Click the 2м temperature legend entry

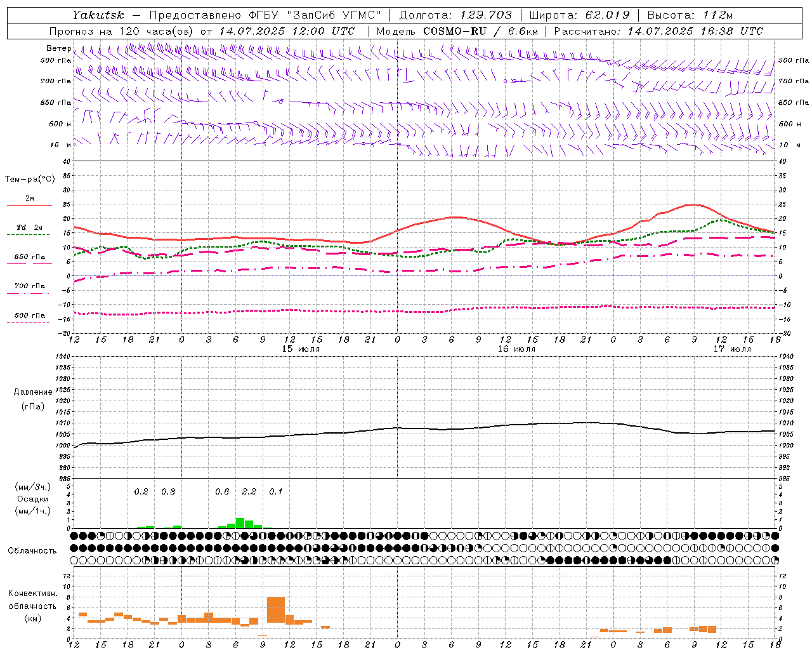pyautogui.click(x=30, y=199)
